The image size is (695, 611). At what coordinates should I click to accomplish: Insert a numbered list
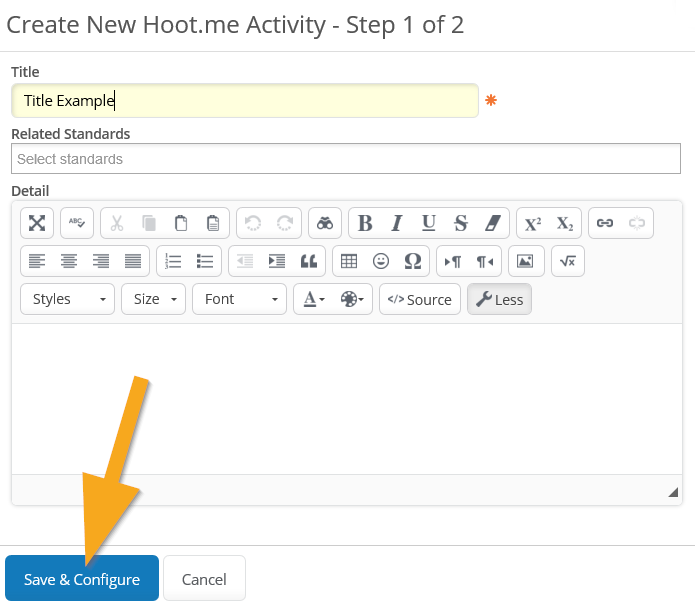click(173, 261)
